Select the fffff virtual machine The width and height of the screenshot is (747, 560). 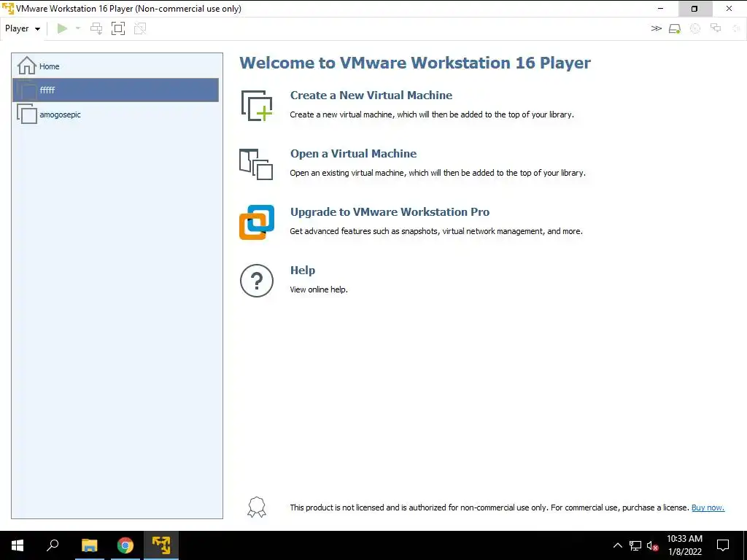115,90
